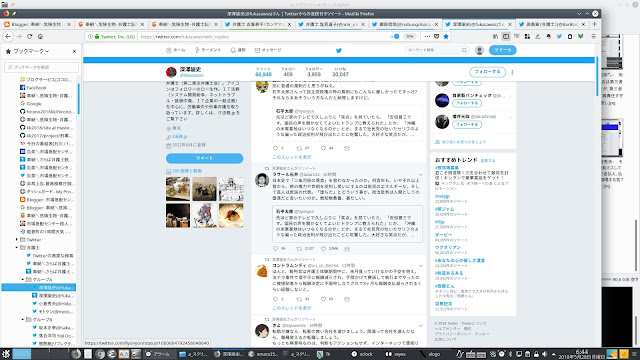Follow 自家製パンチェッタ suggested account

(467, 103)
